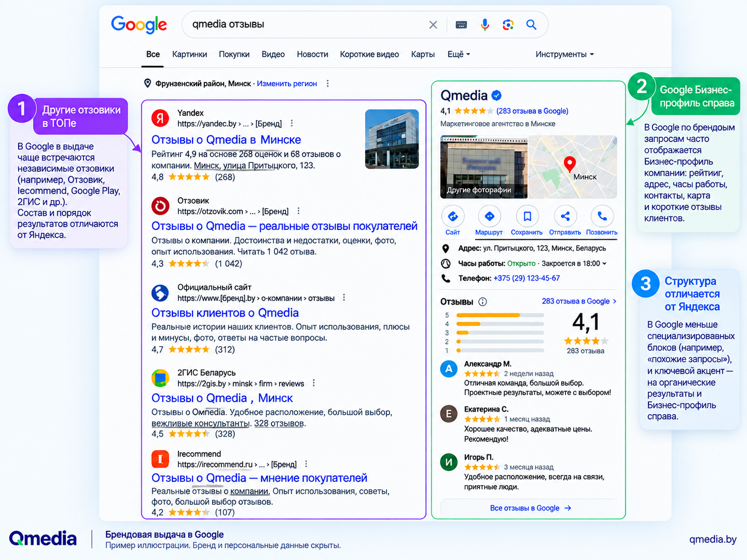Image resolution: width=747 pixels, height=560 pixels.
Task: Open three-dot menu for Irecommend result
Action: [306, 464]
